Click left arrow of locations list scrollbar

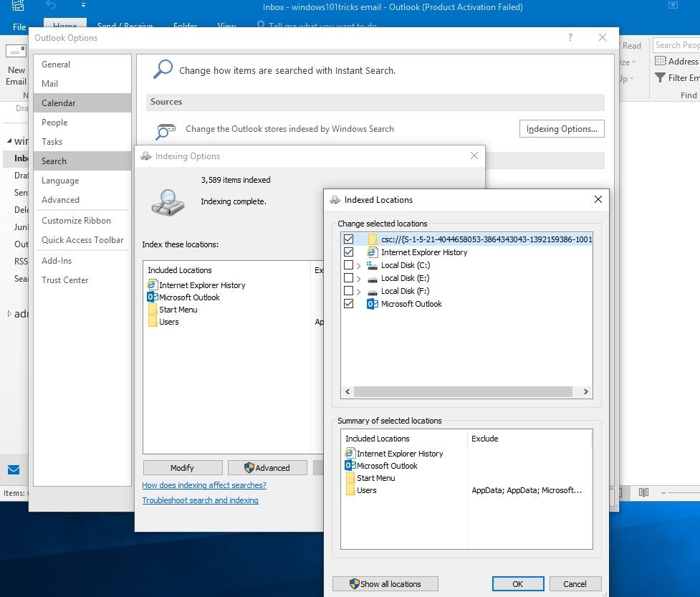[x=347, y=391]
